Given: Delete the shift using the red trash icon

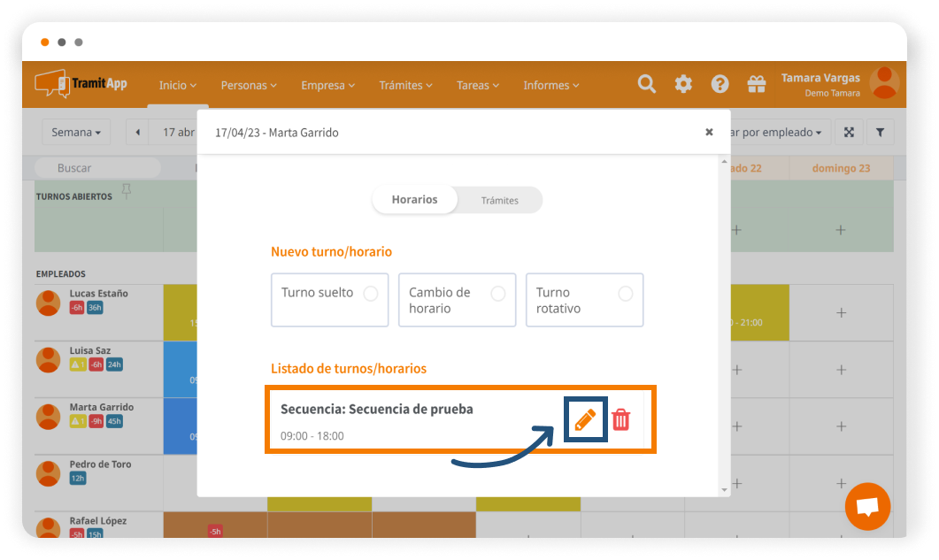Looking at the screenshot, I should 621,420.
